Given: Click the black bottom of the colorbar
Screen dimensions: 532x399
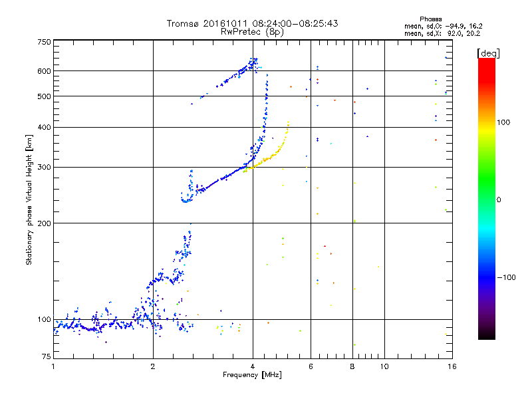Looking at the screenshot, I should [487, 334].
